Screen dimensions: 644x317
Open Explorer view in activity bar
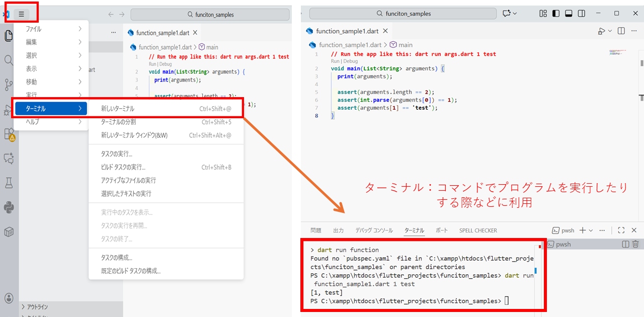pyautogui.click(x=9, y=36)
